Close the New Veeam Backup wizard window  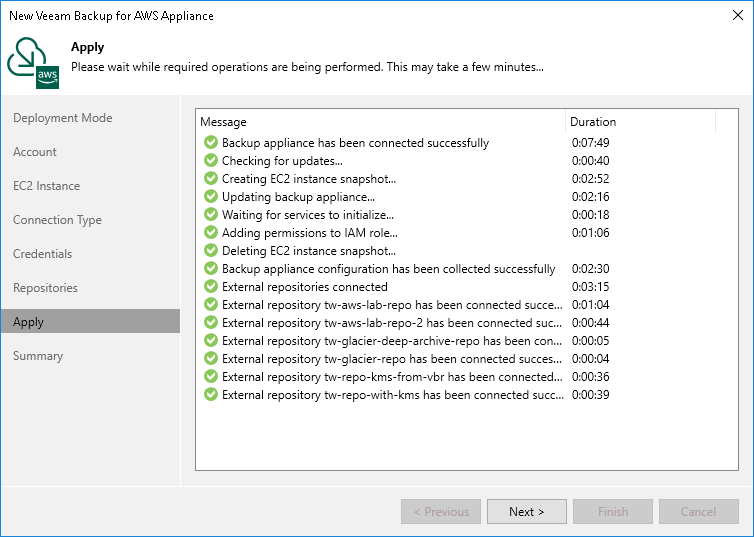pos(735,16)
